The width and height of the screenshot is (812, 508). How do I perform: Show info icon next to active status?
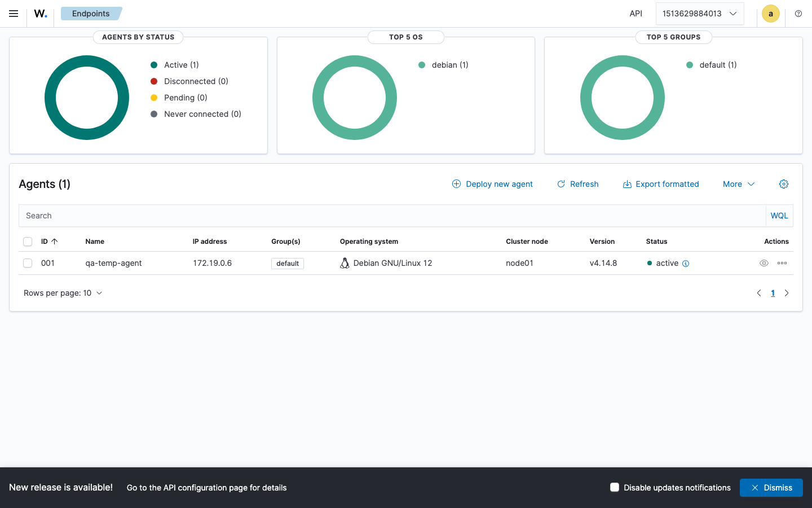coord(686,264)
